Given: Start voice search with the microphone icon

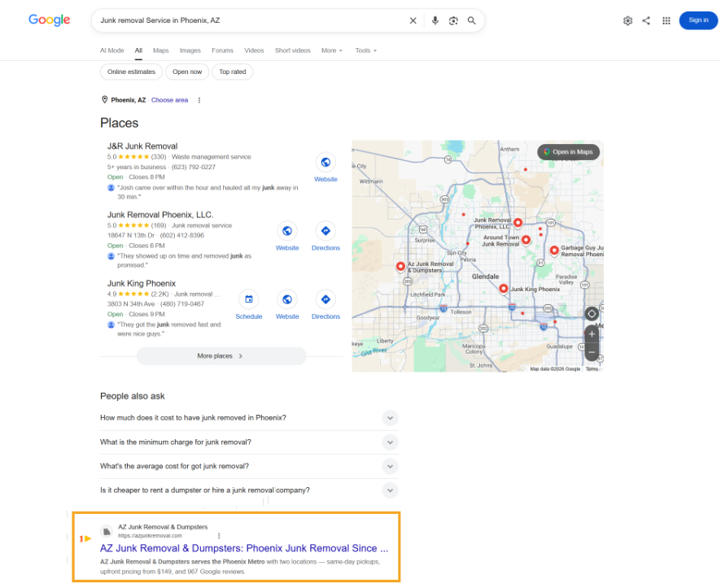Looking at the screenshot, I should pos(435,20).
